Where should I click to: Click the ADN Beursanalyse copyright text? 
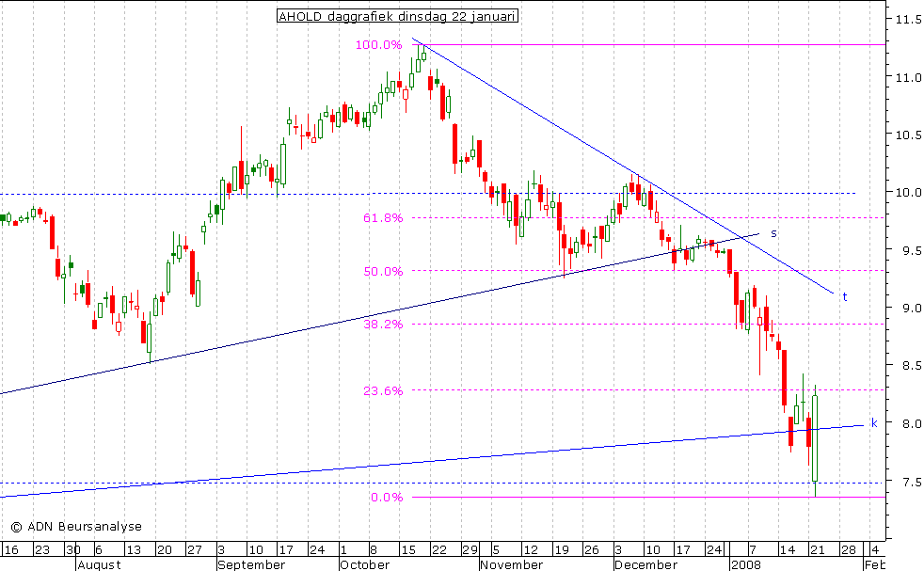(x=76, y=527)
